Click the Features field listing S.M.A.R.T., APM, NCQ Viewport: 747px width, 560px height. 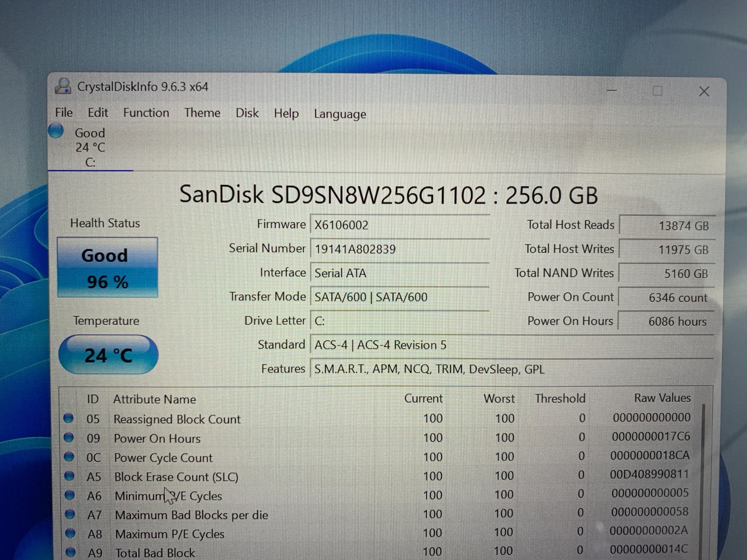[511, 369]
